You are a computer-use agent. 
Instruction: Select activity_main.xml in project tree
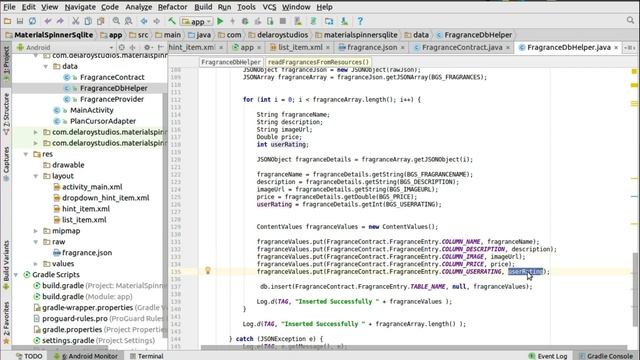92,187
